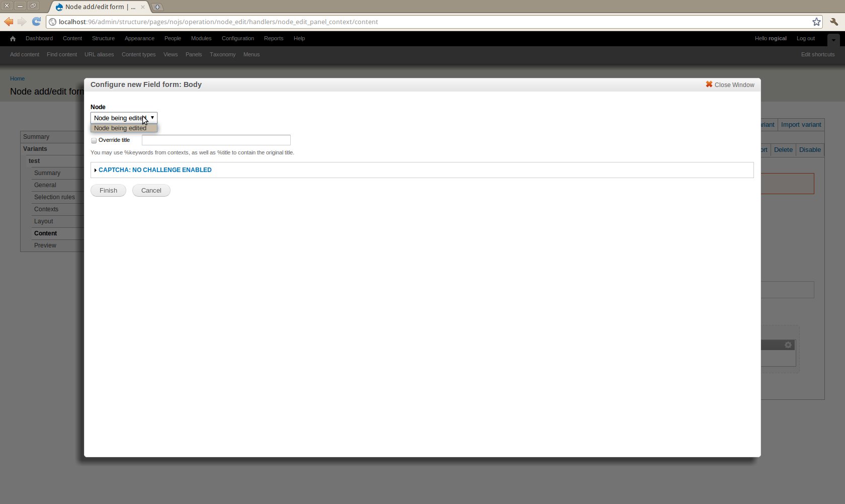The height and width of the screenshot is (504, 845).
Task: Click the Override title text field
Action: pyautogui.click(x=216, y=140)
